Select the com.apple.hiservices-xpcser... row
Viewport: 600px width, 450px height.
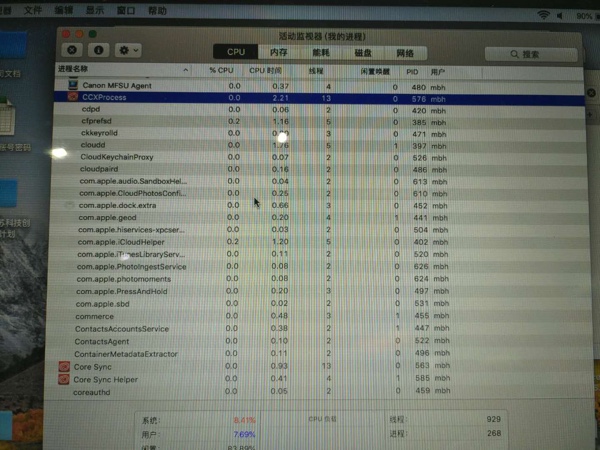pos(319,230)
